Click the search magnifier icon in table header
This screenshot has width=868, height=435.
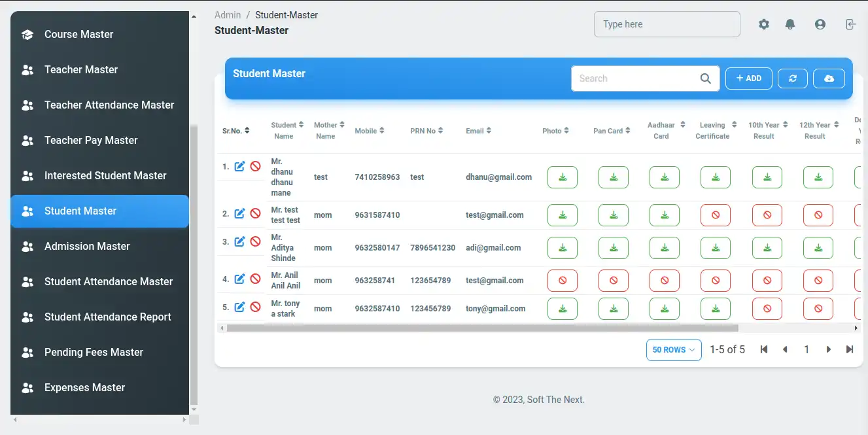click(x=706, y=78)
